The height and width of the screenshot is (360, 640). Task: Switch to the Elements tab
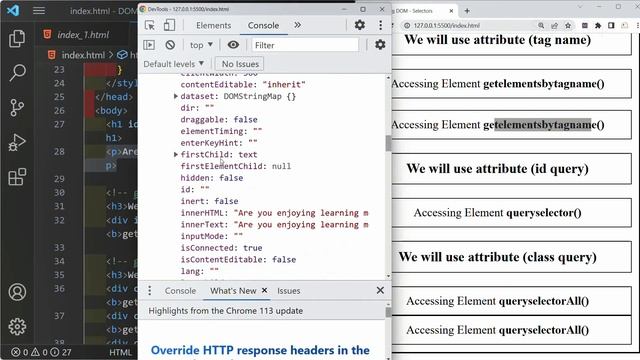click(x=213, y=25)
